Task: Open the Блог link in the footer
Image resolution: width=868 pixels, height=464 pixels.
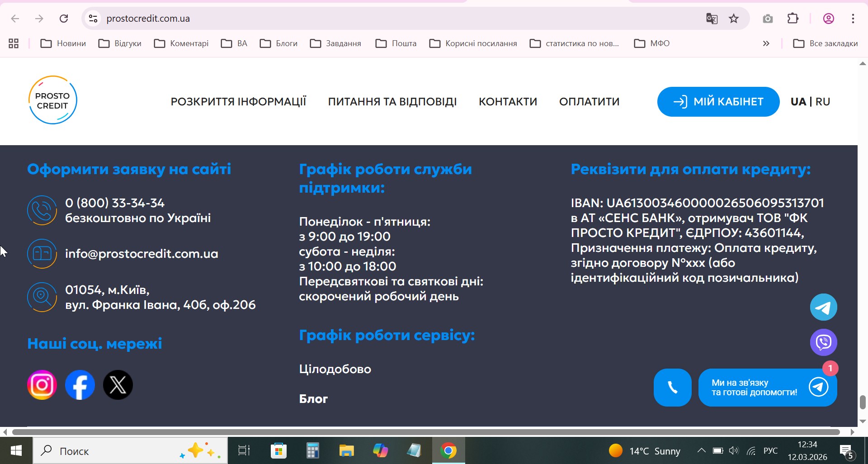Action: pyautogui.click(x=313, y=399)
